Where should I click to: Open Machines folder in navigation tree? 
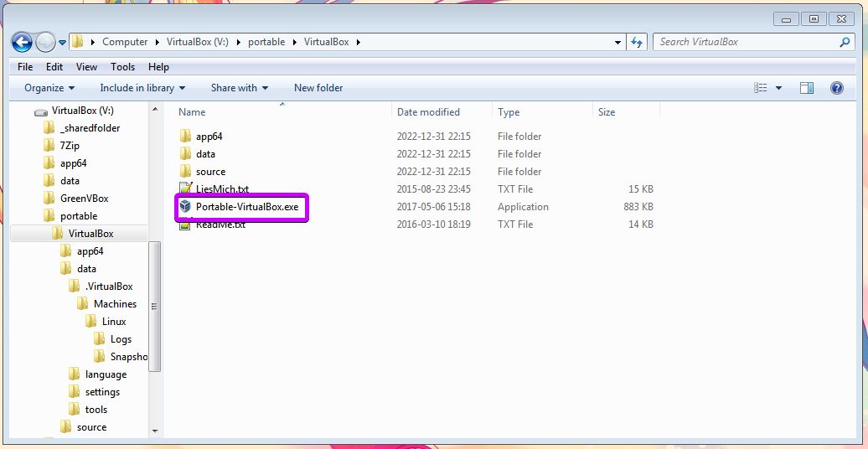107,304
